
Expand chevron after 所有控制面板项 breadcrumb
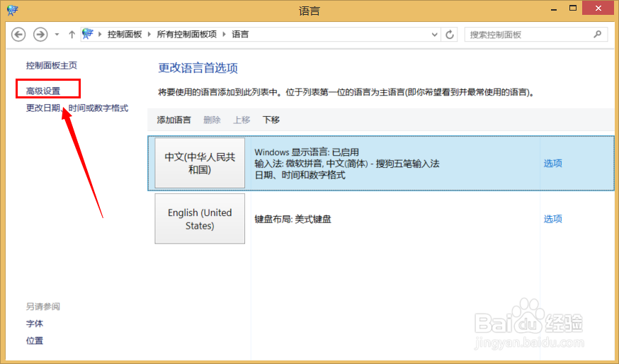224,35
